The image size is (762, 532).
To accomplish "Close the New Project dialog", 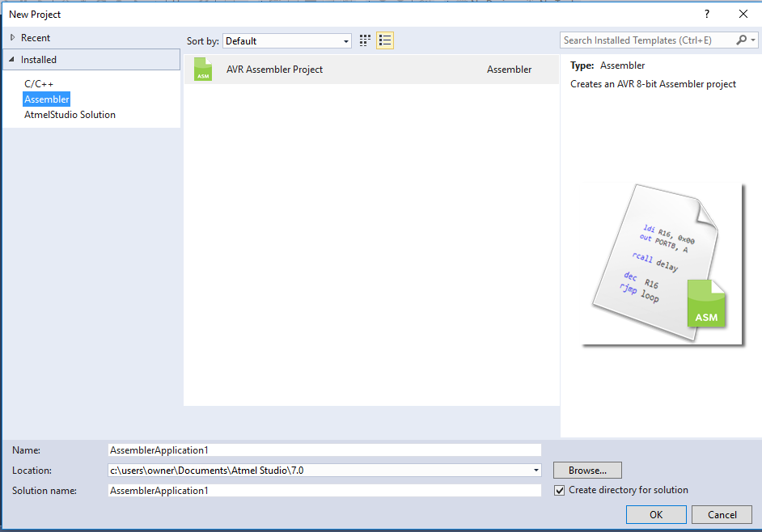I will click(x=743, y=14).
